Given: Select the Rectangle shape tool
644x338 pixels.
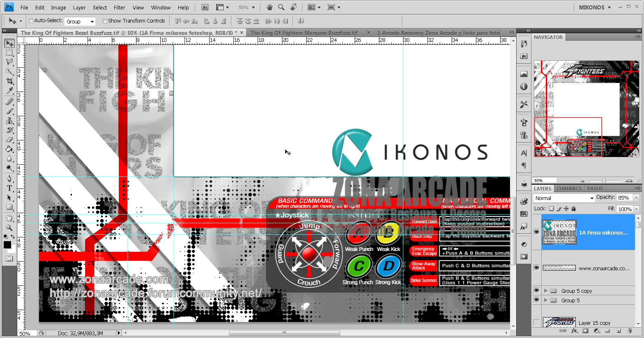Looking at the screenshot, I should [x=9, y=207].
